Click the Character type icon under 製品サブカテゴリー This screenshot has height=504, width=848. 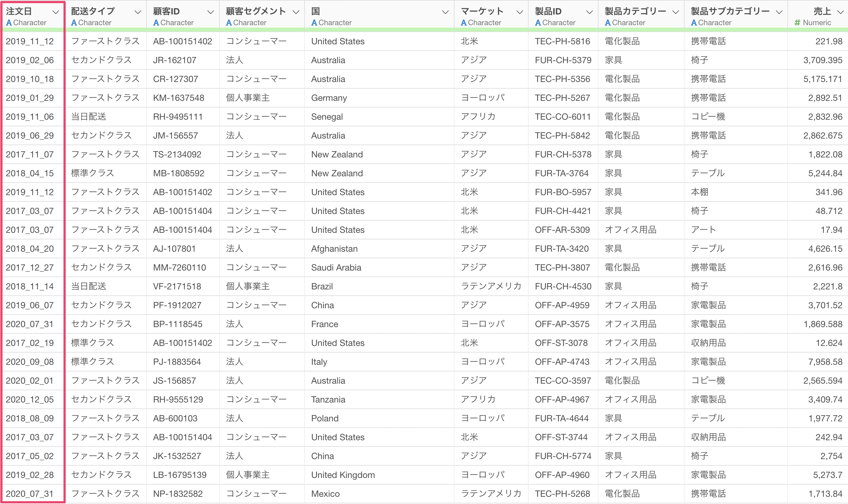pyautogui.click(x=694, y=23)
